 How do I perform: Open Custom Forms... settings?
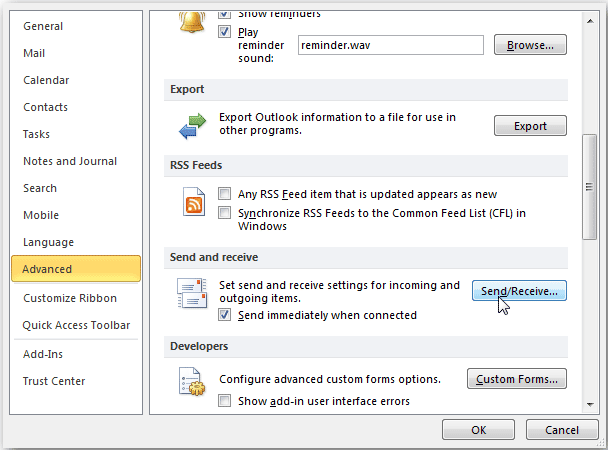pos(517,379)
